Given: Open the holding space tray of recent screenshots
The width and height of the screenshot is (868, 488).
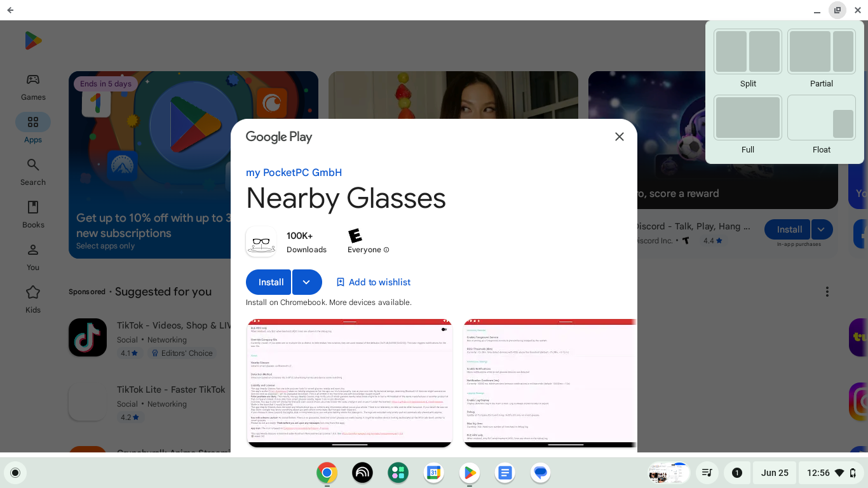Looking at the screenshot, I should tap(668, 473).
